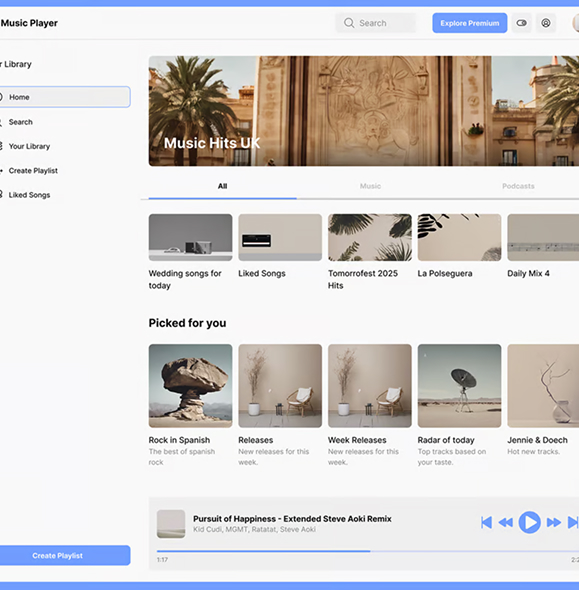Open the Releases cover art
Viewport: 579px width, 590px height.
280,386
